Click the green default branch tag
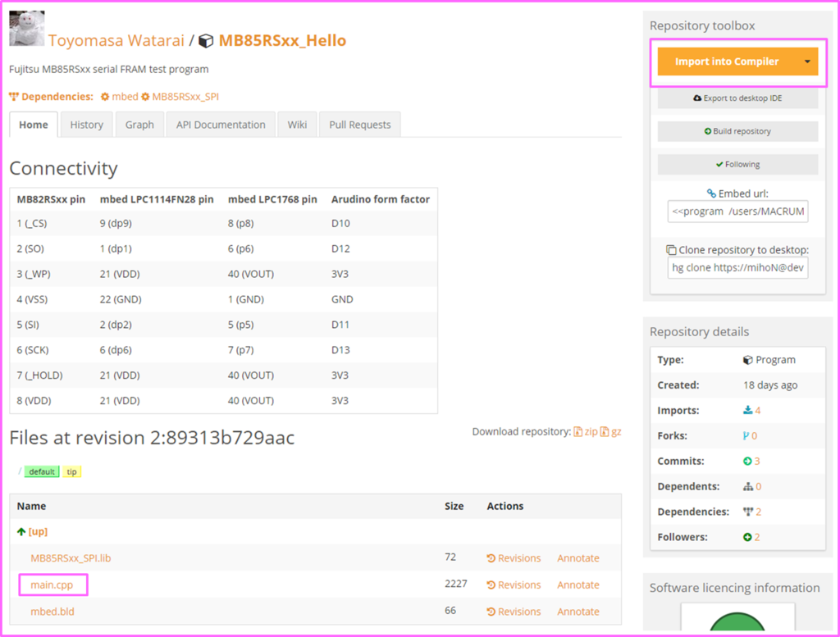The image size is (840, 637). [x=42, y=471]
